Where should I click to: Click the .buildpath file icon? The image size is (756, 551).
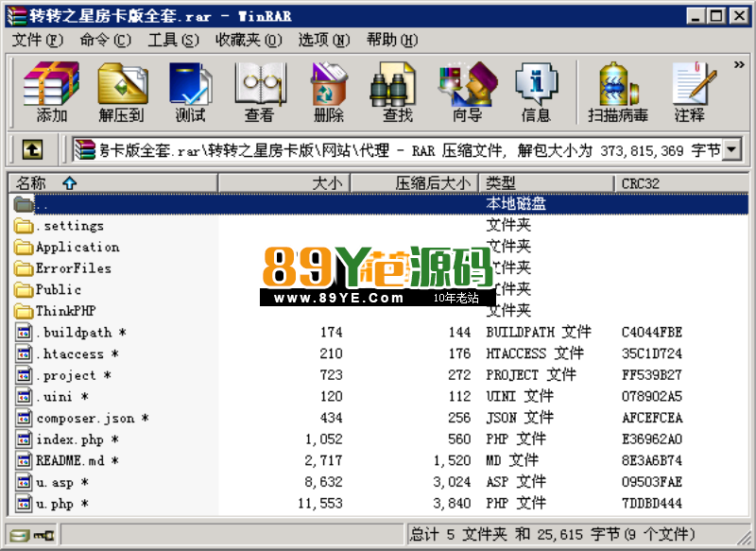24,332
